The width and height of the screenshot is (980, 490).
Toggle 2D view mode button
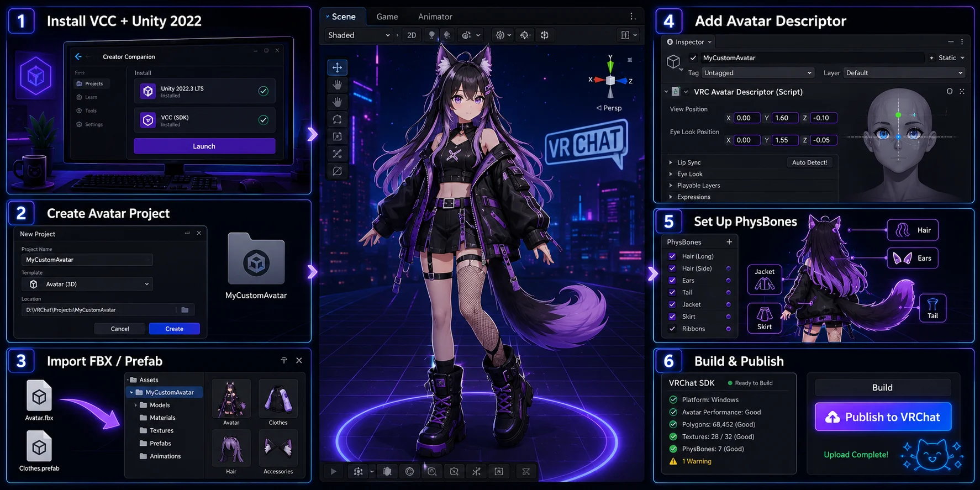coord(412,35)
